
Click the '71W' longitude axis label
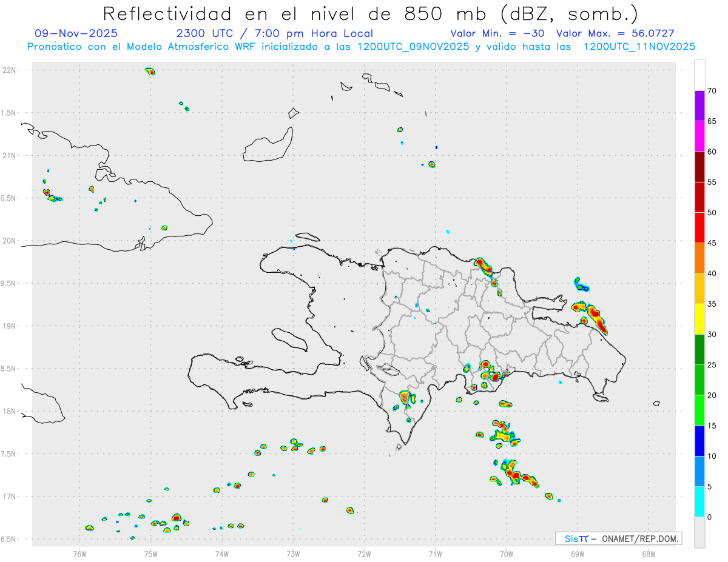tap(435, 553)
